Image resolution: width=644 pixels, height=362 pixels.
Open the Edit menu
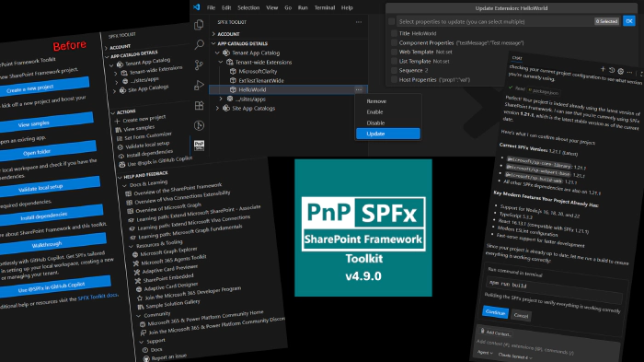click(x=226, y=7)
